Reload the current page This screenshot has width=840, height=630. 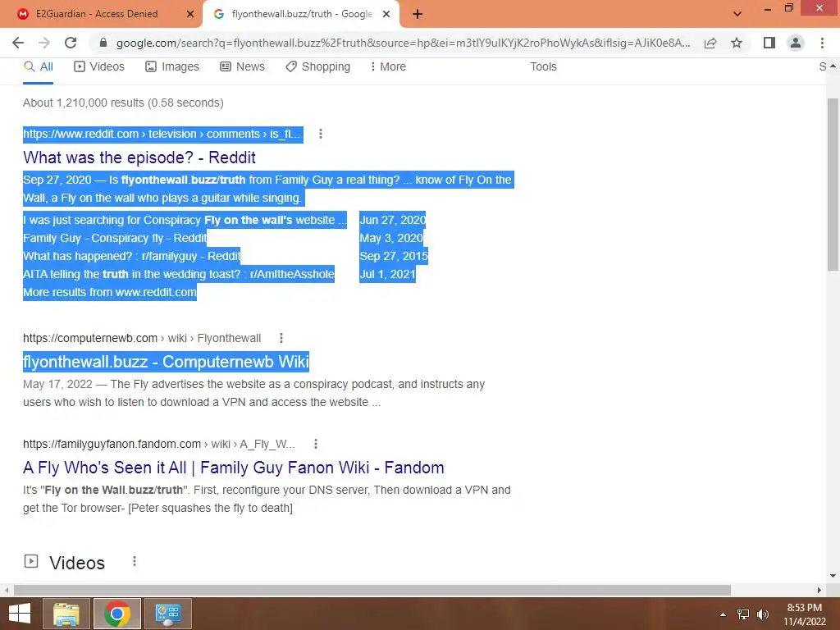(x=71, y=43)
